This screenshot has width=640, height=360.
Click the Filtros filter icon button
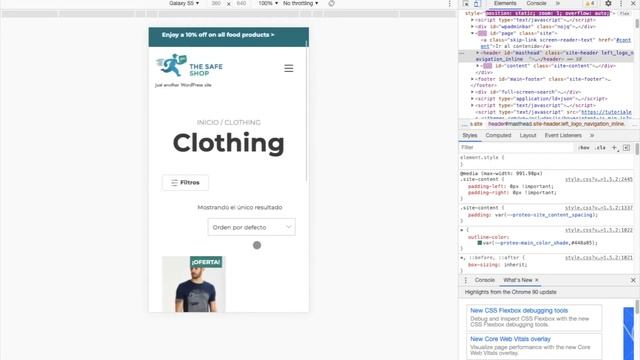pyautogui.click(x=185, y=182)
